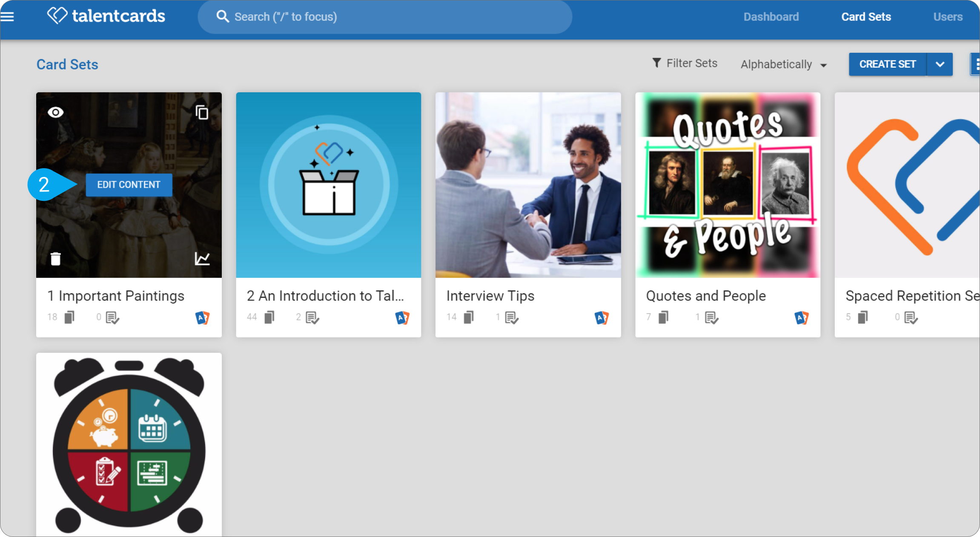
Task: Expand the Alphabetically sort dropdown
Action: point(784,64)
